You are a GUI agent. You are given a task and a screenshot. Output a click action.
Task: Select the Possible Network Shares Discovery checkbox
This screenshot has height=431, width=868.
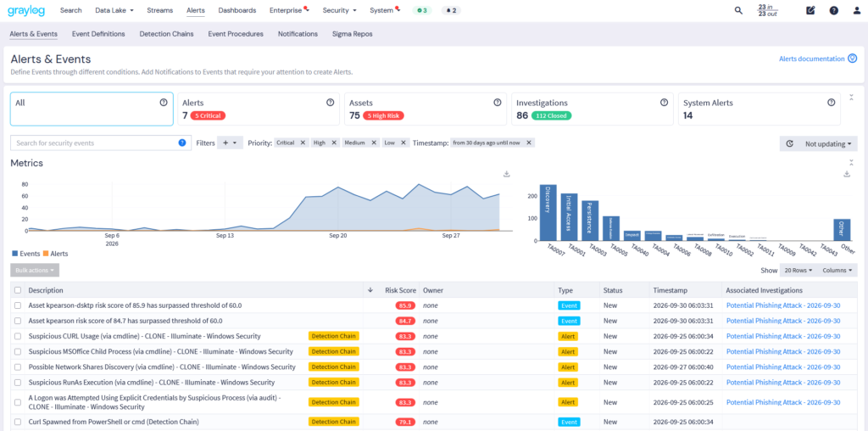pos(19,367)
